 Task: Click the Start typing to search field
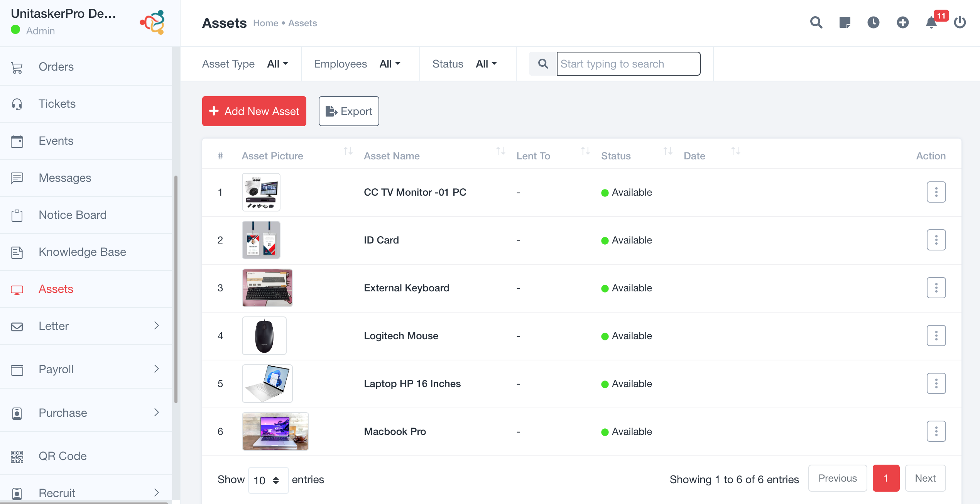(x=628, y=64)
